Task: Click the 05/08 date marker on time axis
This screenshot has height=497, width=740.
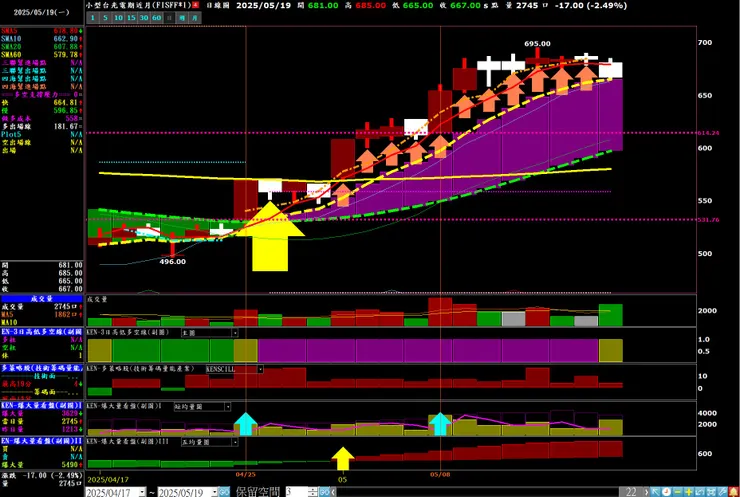Action: [x=440, y=474]
